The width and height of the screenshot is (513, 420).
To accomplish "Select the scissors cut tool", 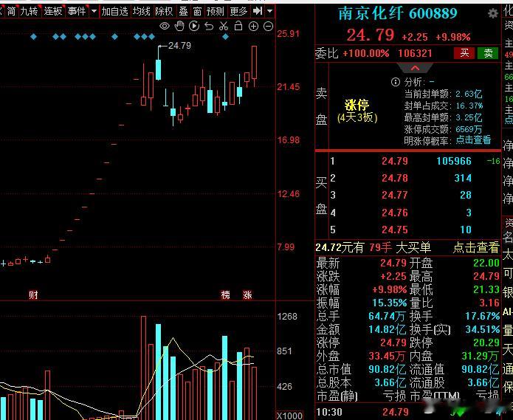I will (x=224, y=26).
